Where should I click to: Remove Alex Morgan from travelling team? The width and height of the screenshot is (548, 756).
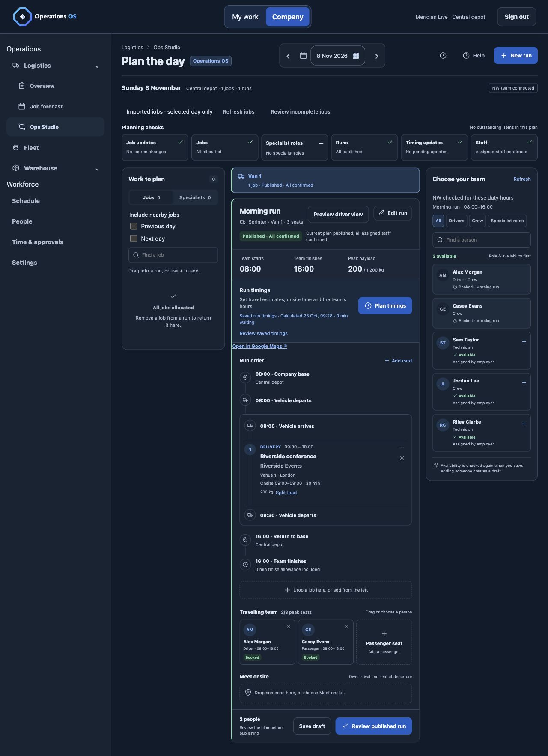(x=289, y=627)
